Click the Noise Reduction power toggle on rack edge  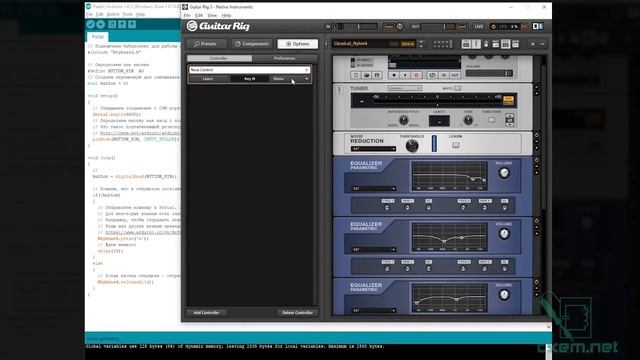click(536, 135)
